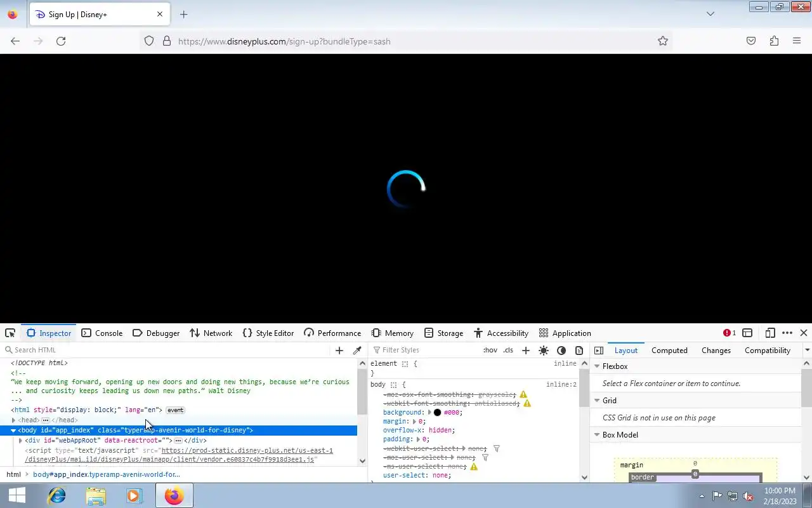
Task: Select an iframe as target document
Action: tap(747, 333)
